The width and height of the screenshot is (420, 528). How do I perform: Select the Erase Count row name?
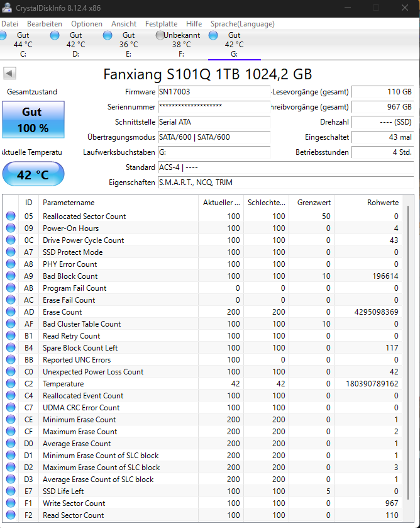tap(62, 312)
